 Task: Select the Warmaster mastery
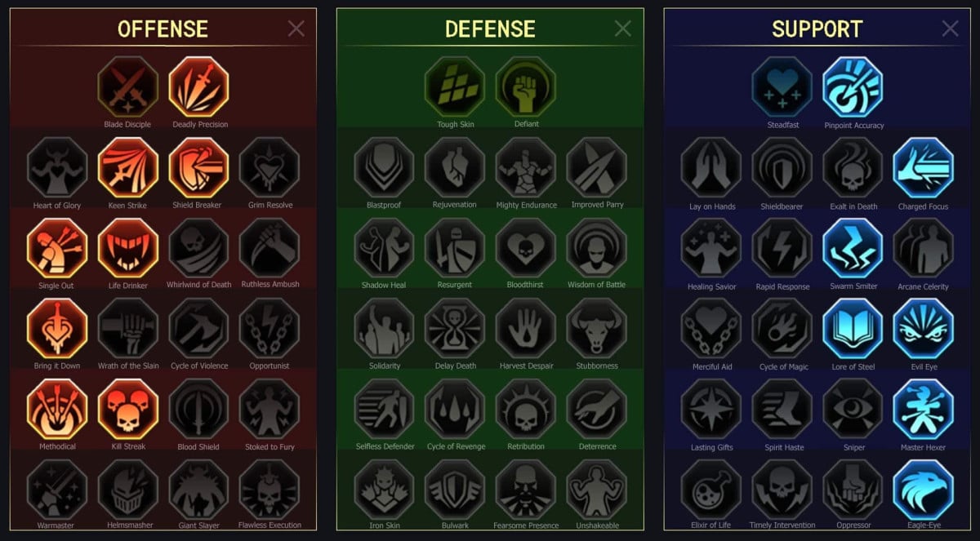(57, 490)
